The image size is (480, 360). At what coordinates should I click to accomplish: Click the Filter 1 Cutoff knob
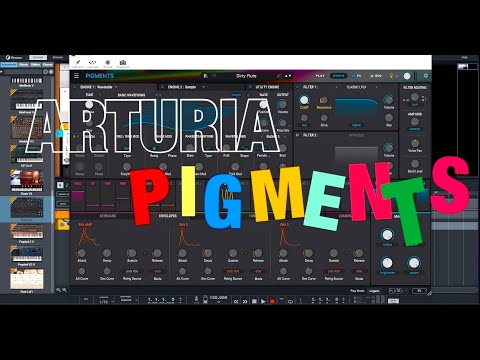(x=304, y=100)
